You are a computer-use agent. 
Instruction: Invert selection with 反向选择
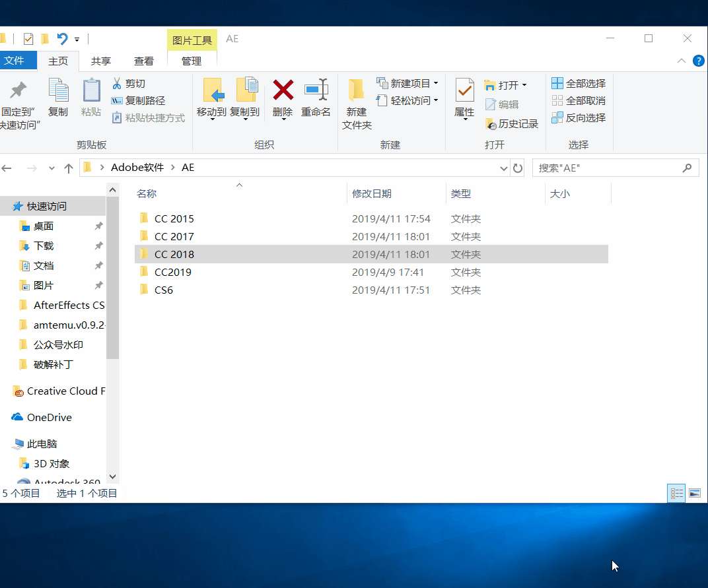coord(579,117)
